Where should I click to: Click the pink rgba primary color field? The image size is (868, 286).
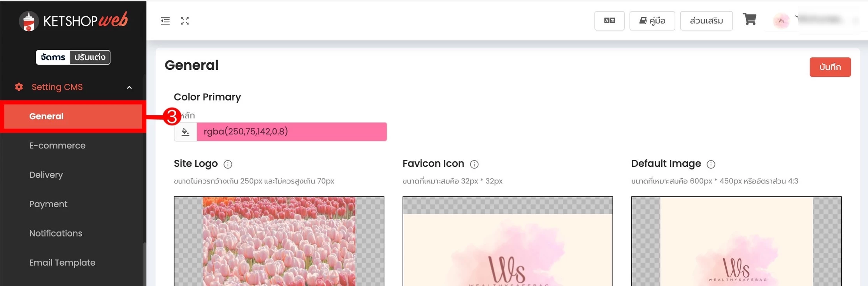[292, 132]
